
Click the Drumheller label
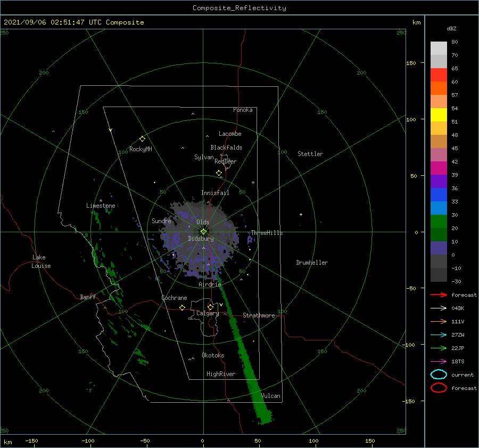coord(312,263)
